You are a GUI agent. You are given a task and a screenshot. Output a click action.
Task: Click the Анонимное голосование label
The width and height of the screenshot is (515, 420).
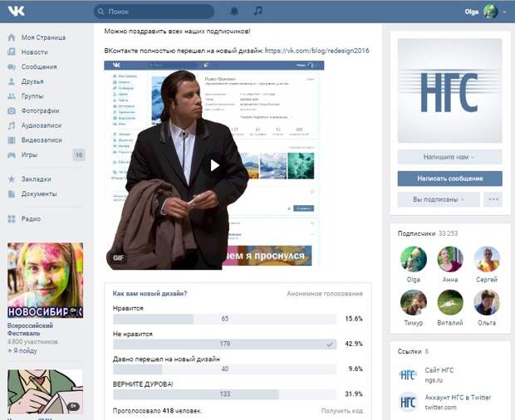click(325, 294)
